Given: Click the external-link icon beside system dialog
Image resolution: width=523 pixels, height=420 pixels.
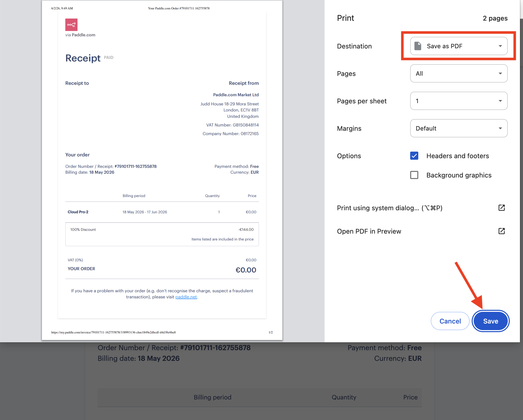Looking at the screenshot, I should (501, 208).
